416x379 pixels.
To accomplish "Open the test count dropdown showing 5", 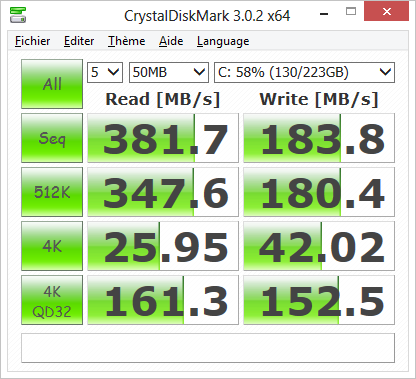I will click(105, 72).
